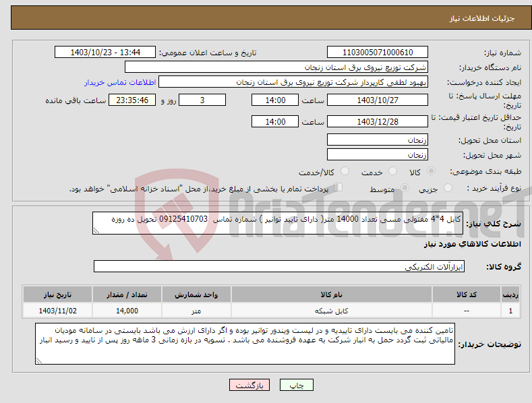This screenshot has width=532, height=403.
Task: Click delivery province field زنجان
Action: (x=378, y=139)
